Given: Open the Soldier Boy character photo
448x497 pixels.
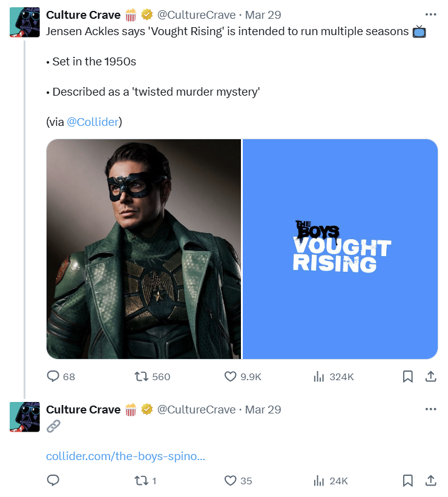Looking at the screenshot, I should (x=143, y=249).
